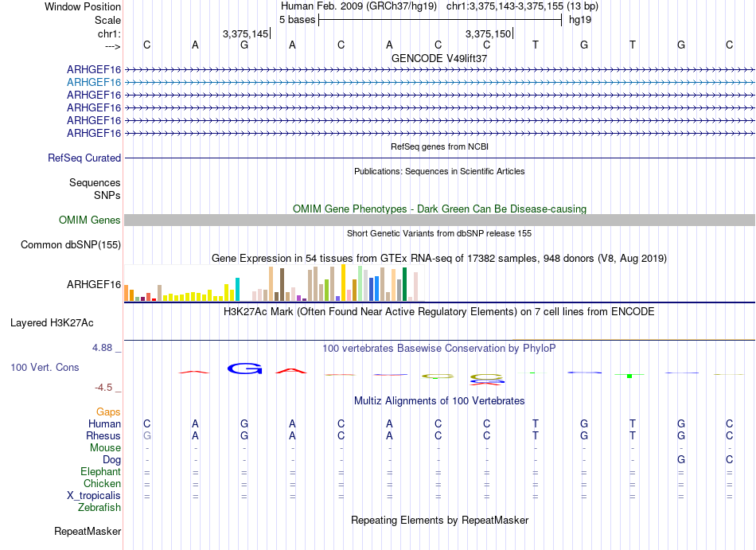
Task: Click the large blue G conservation logo
Action: 244,369
